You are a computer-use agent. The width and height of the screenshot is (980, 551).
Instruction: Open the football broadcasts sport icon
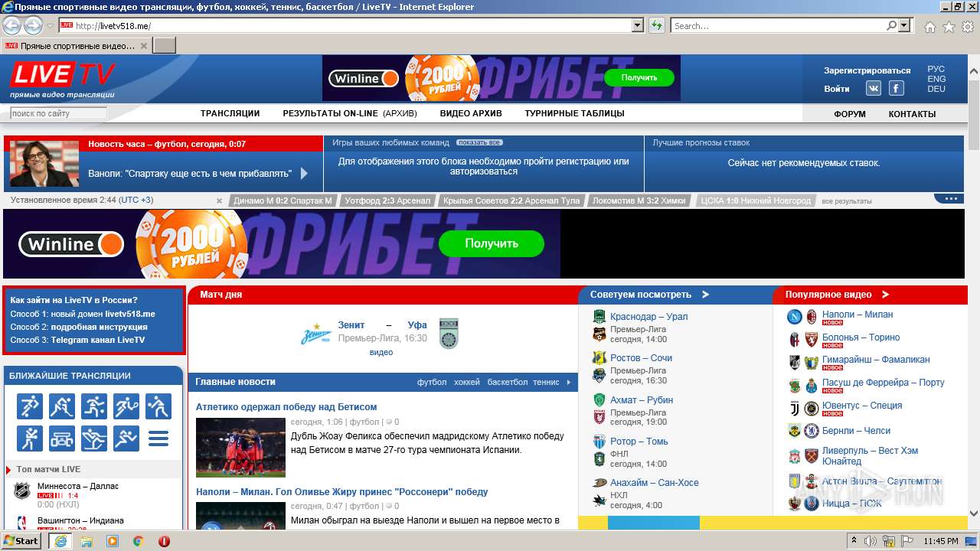(30, 406)
